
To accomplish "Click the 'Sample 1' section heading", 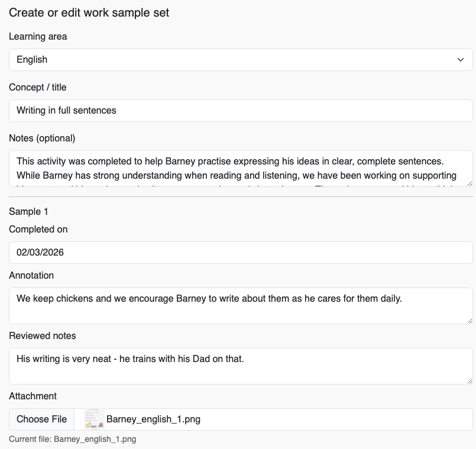I will click(28, 212).
